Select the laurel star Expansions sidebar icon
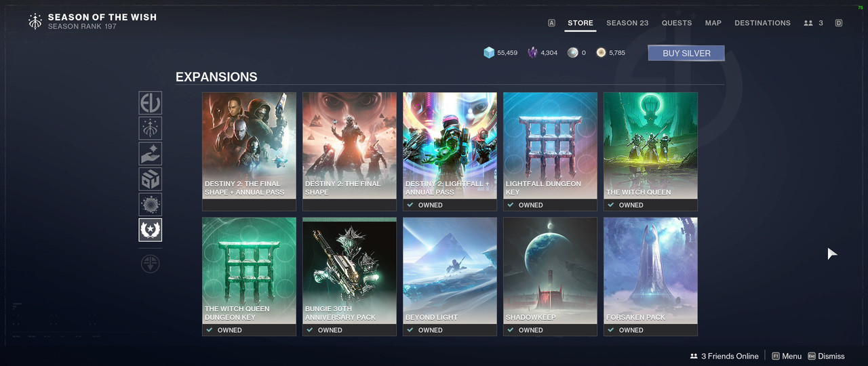Image resolution: width=868 pixels, height=366 pixels. [x=150, y=230]
